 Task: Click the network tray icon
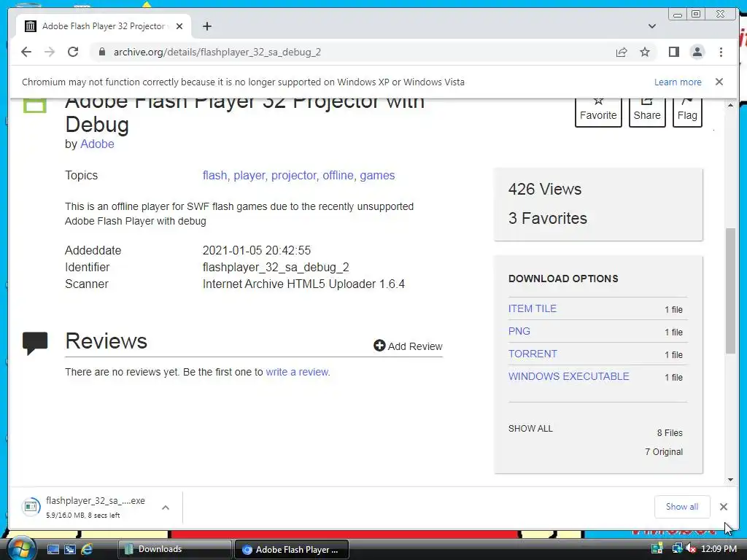[676, 548]
